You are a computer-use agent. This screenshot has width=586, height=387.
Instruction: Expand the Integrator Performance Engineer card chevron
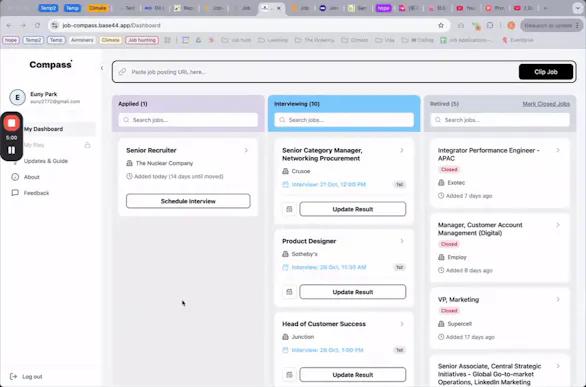(558, 150)
